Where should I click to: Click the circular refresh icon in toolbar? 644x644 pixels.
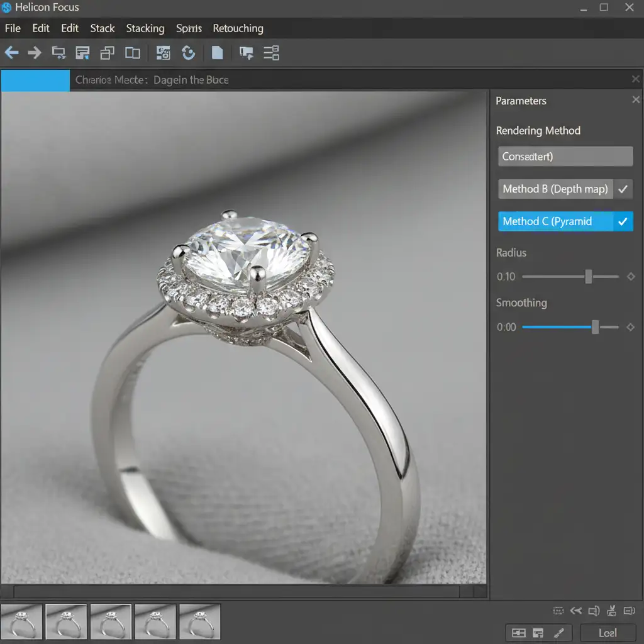(188, 53)
